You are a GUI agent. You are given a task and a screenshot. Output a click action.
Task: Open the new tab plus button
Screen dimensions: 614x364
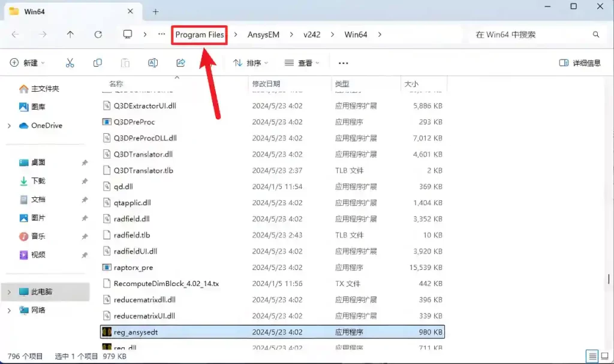coord(155,11)
